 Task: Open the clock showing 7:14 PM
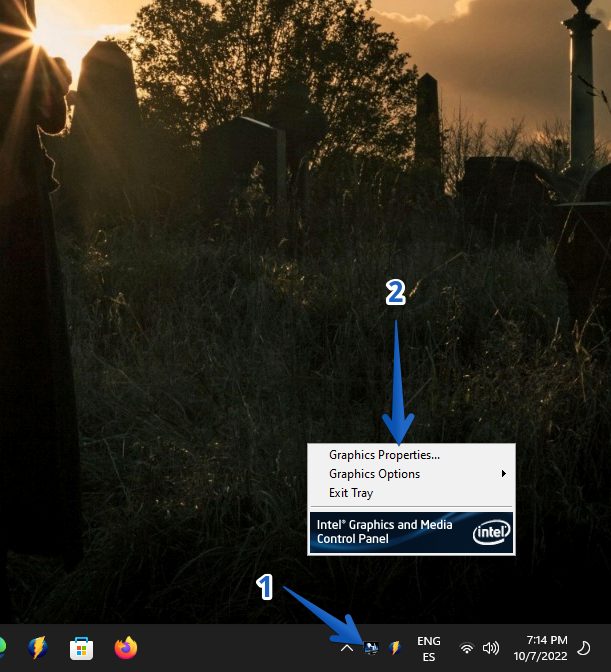[x=540, y=648]
